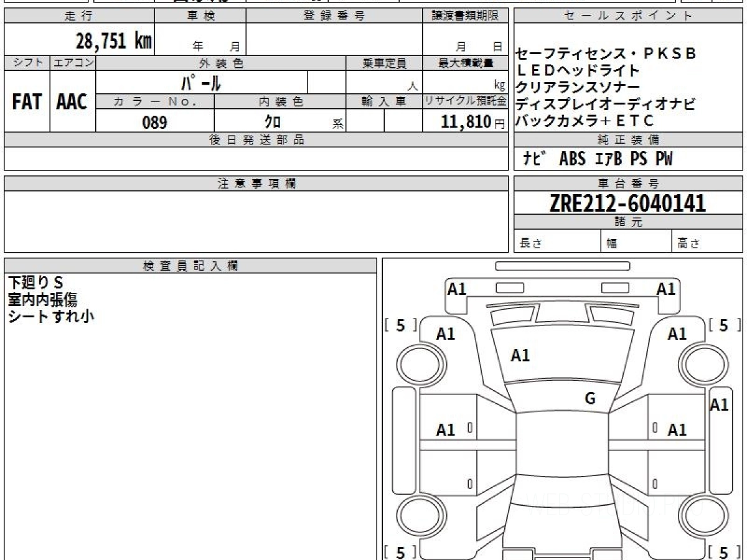The image size is (747, 560).
Task: Click the front license plate rectangle on diagram
Action: (563, 266)
